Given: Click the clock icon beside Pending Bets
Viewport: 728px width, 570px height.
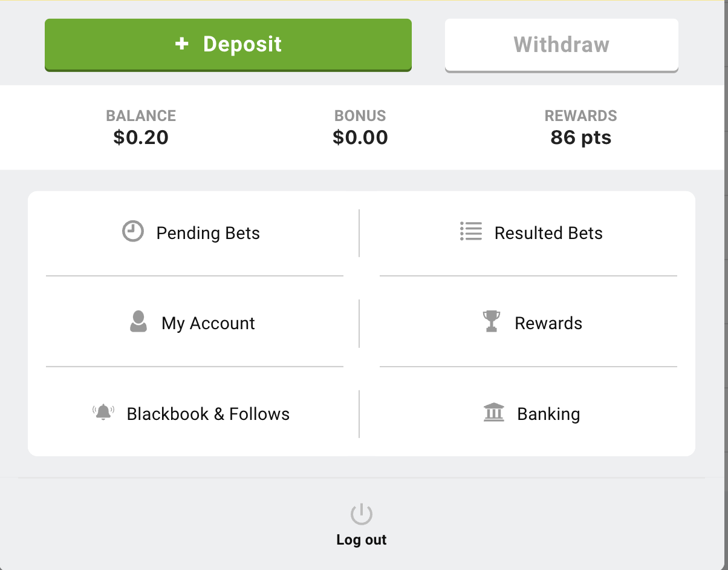Looking at the screenshot, I should (132, 231).
